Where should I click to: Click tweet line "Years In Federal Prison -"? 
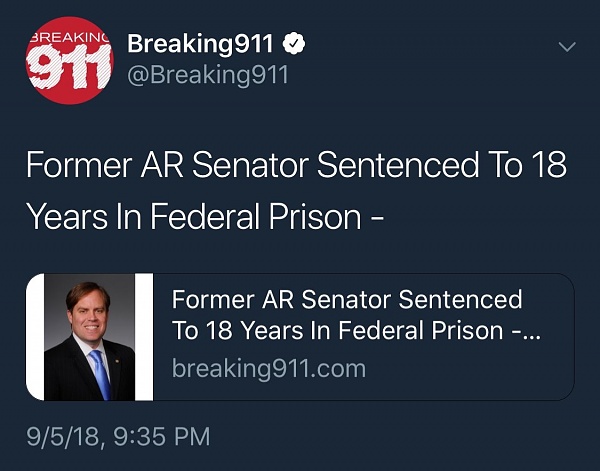[x=207, y=215]
